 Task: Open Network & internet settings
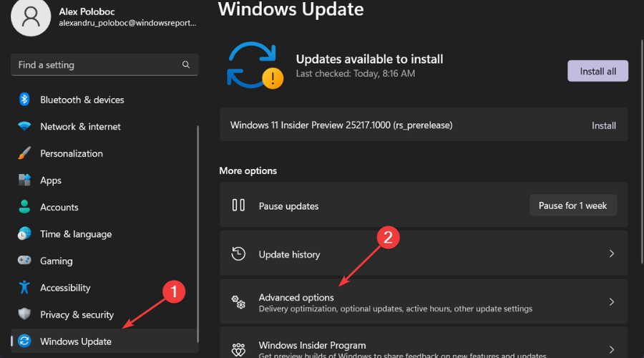tap(104, 126)
